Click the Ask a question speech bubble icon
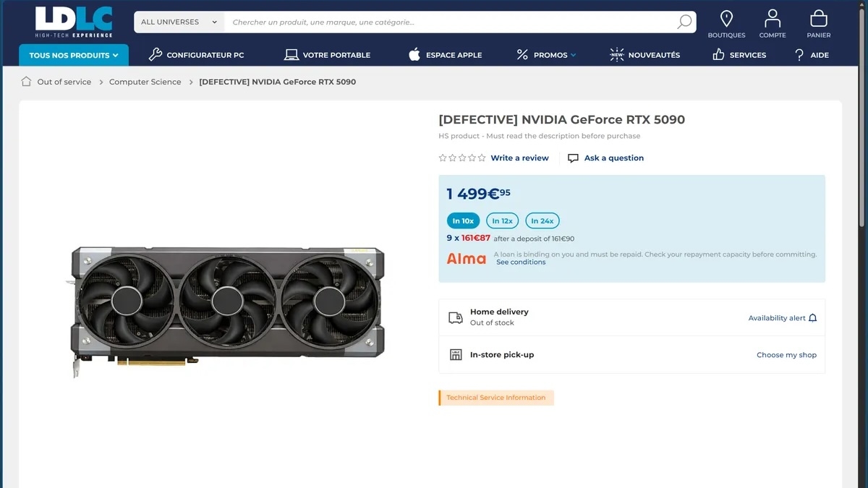868x488 pixels. point(573,158)
